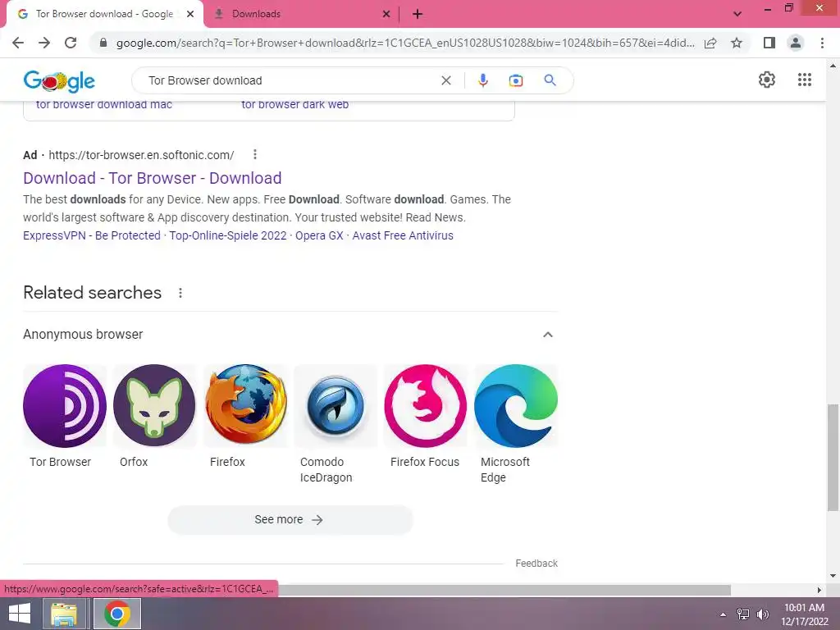The height and width of the screenshot is (630, 840).
Task: Go back with the browser back arrow
Action: point(18,43)
